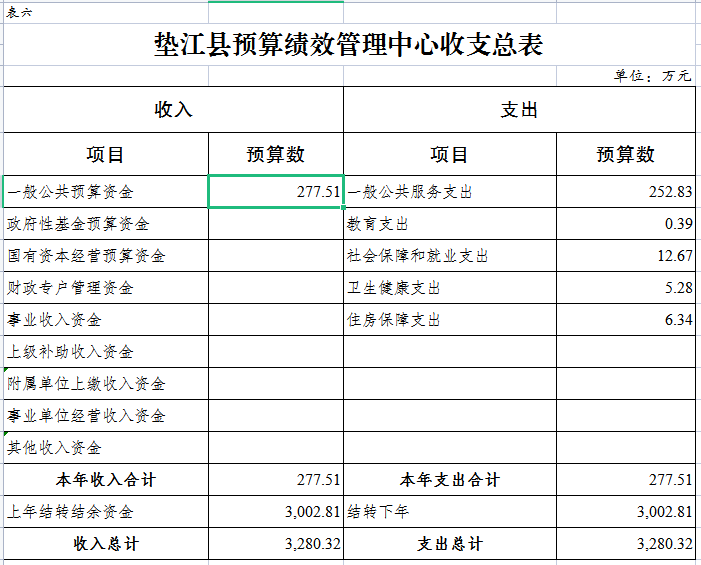This screenshot has height=565, width=701.
Task: Select the 277.51 value beside 本年收入合计
Action: [276, 480]
